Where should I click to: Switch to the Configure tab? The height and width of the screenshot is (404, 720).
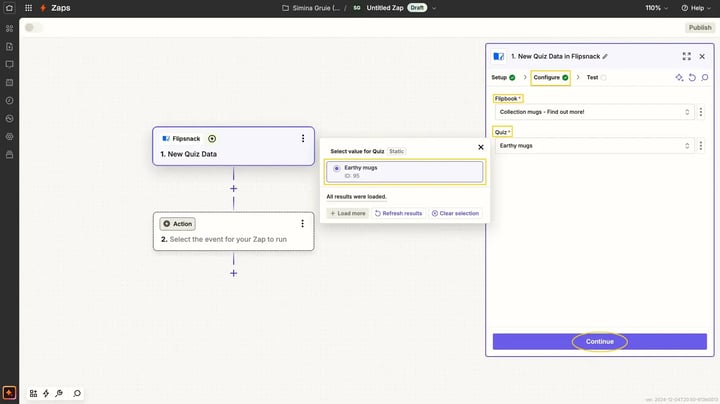pos(551,78)
